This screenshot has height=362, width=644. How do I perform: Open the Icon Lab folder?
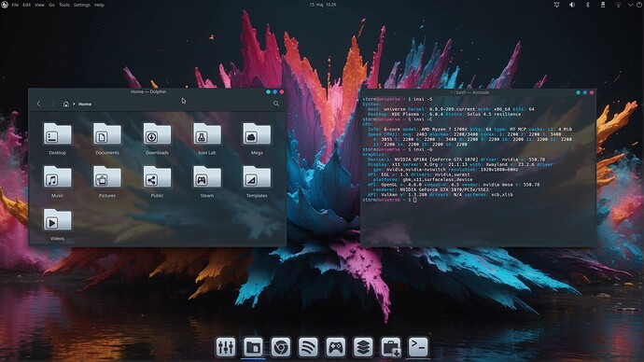pyautogui.click(x=207, y=138)
